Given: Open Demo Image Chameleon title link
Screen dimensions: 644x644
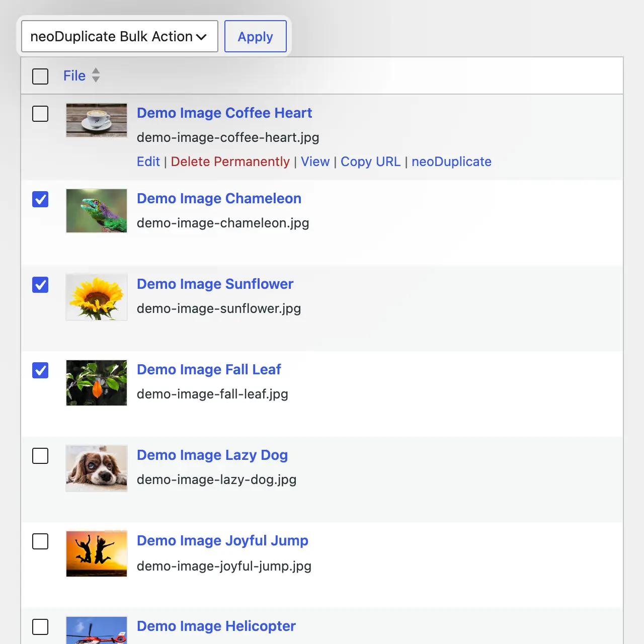Looking at the screenshot, I should click(x=219, y=198).
